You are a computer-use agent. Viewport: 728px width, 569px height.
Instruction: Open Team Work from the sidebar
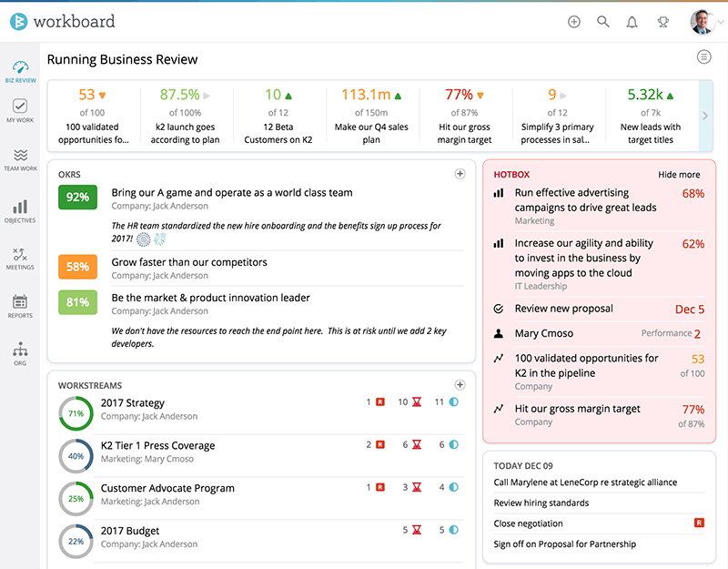pos(20,160)
